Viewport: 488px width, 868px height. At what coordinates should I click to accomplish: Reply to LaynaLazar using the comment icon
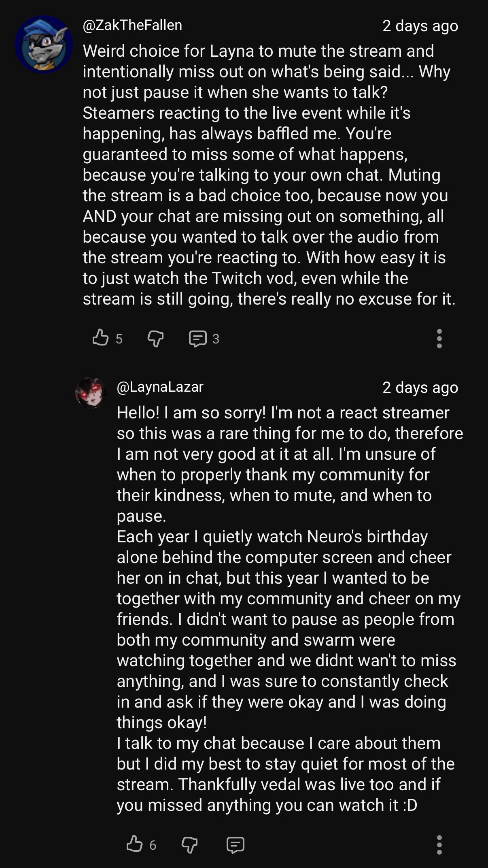[x=236, y=845]
